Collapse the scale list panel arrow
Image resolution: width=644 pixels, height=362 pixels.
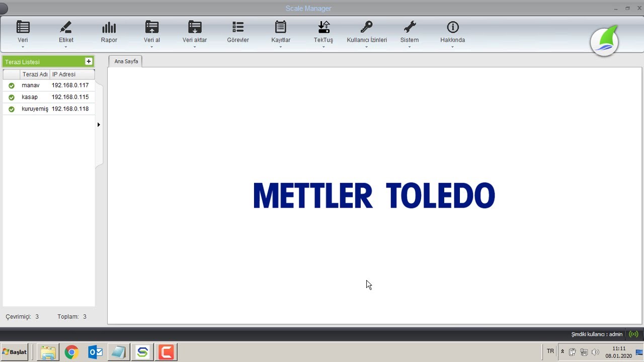(x=99, y=125)
